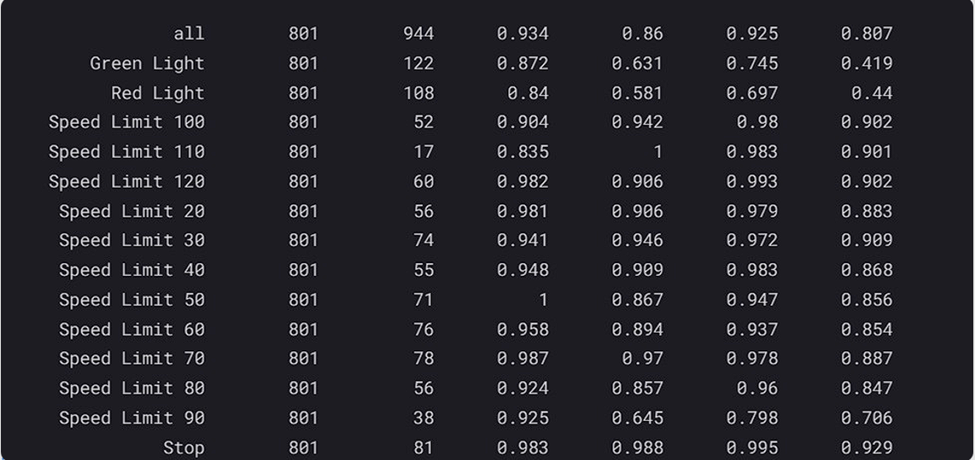
Task: Click the 0.44 value for Red Light
Action: pos(871,93)
